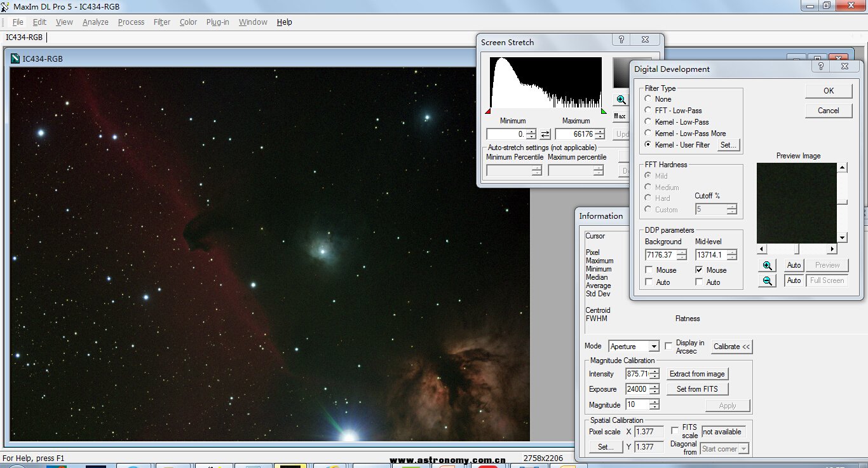The height and width of the screenshot is (468, 868).
Task: Click Set... button in Spatial Calibration
Action: tap(606, 447)
